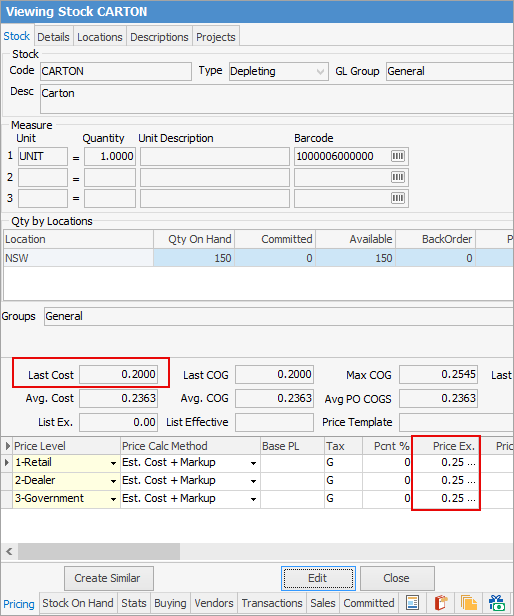Screen dimensions: 514x616
Task: Click barcode icon in measure row 3
Action: pos(398,198)
